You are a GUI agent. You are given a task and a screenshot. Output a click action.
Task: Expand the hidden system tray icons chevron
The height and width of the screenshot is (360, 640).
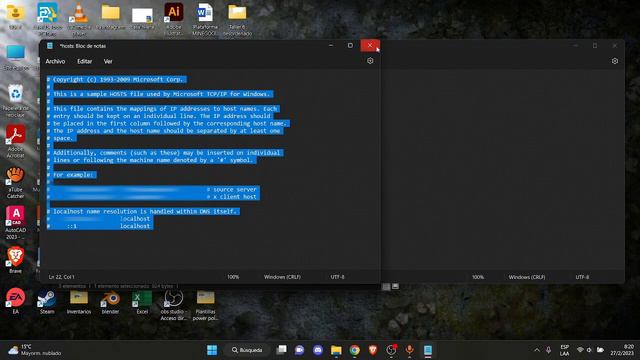[537, 350]
